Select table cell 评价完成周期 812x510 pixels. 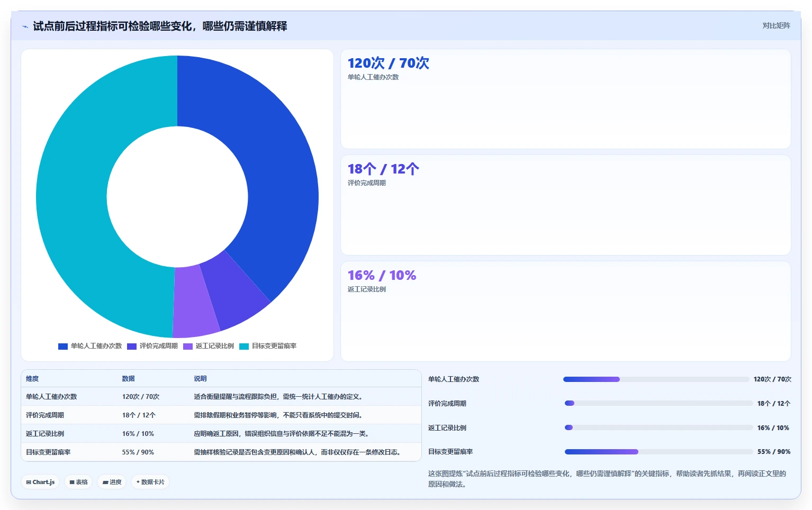[45, 415]
